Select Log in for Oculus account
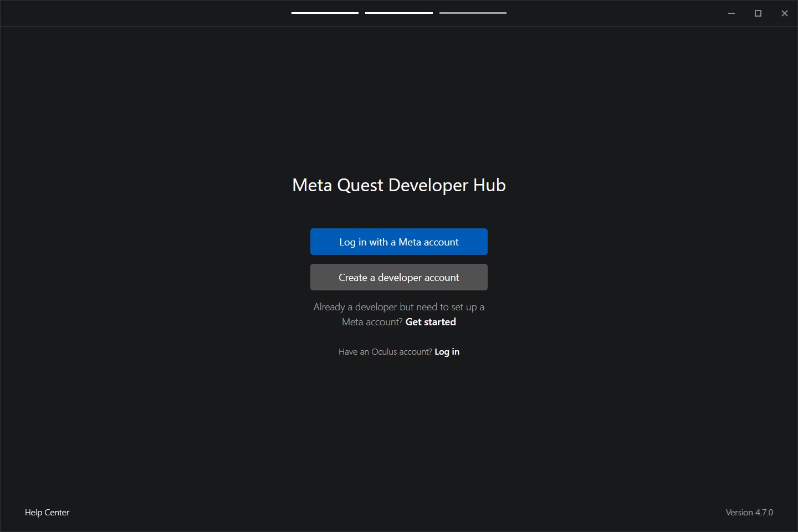 [447, 352]
